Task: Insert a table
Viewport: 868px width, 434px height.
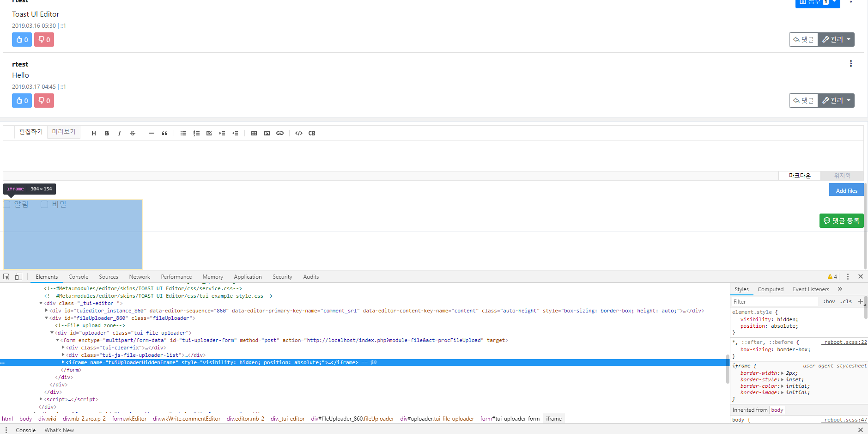Action: pos(254,133)
